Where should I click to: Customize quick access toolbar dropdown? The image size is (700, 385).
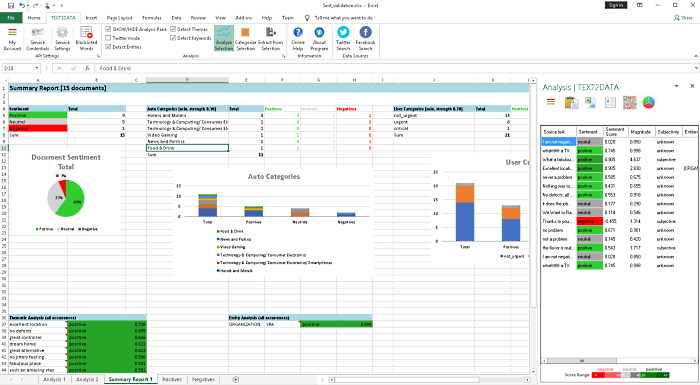tap(61, 5)
